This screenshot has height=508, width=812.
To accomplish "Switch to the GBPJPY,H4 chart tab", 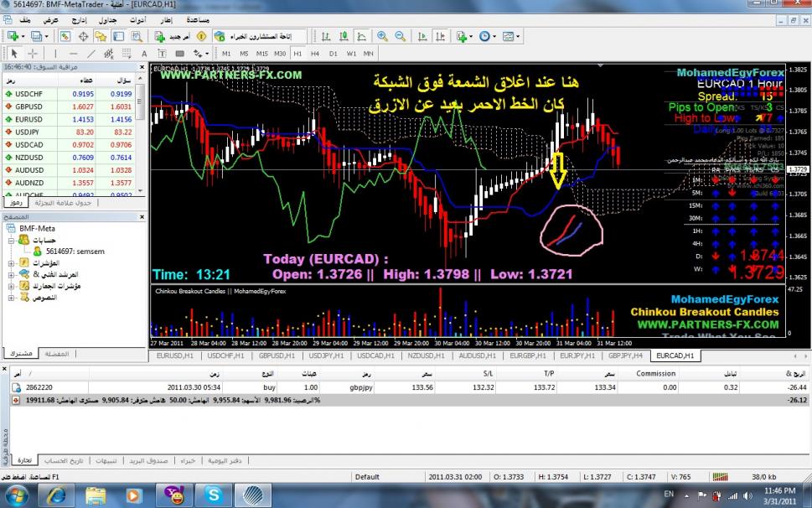I will 625,355.
